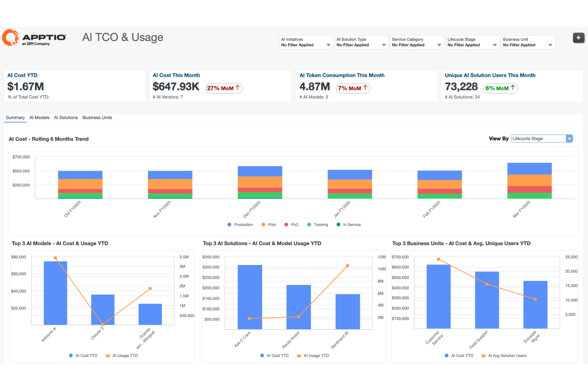Click the Granite embedding multilingual cost bar
588x392 pixels.
point(150,314)
